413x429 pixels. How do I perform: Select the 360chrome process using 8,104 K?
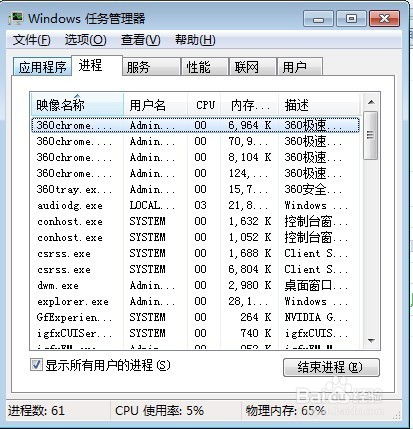click(196, 157)
